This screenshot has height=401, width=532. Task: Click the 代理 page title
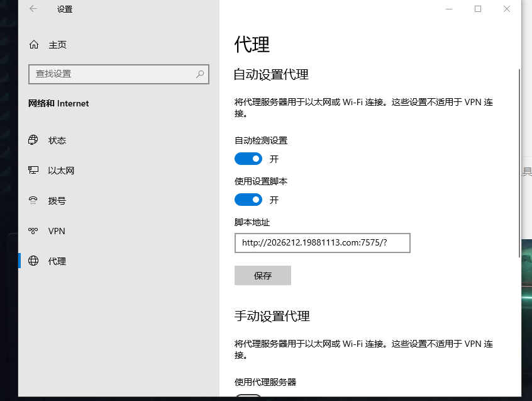pos(252,45)
